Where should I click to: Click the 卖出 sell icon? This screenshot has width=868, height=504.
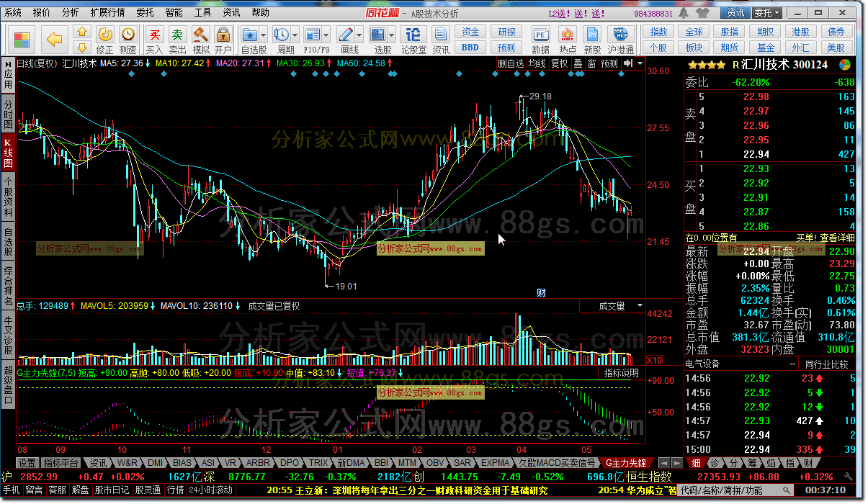[177, 40]
